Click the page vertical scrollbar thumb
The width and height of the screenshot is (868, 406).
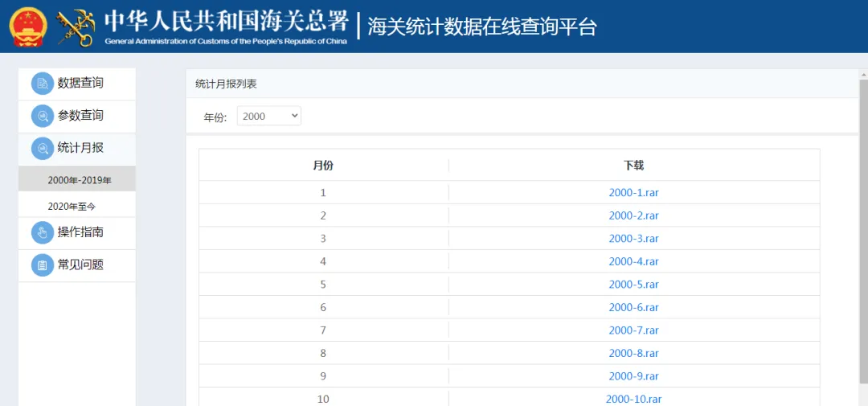tap(863, 231)
